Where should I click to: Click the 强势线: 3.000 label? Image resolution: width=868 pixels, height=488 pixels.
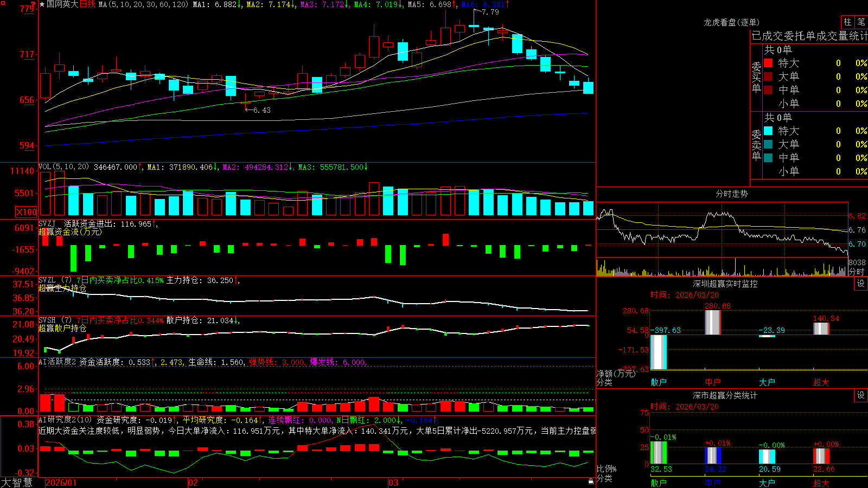tap(277, 362)
